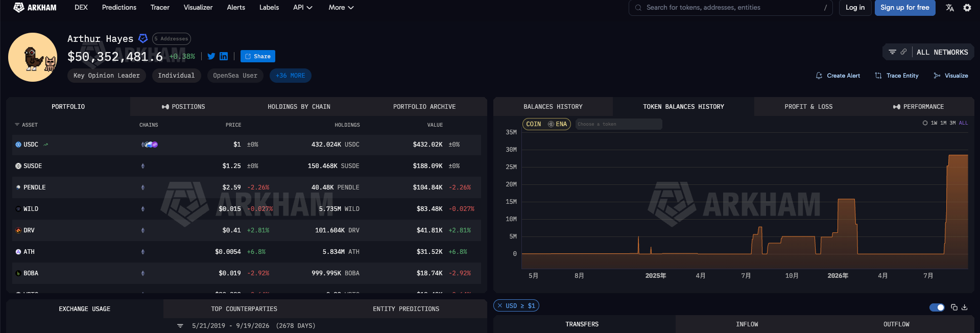
Task: Switch to BALANCES HISTORY tab
Action: click(x=553, y=107)
